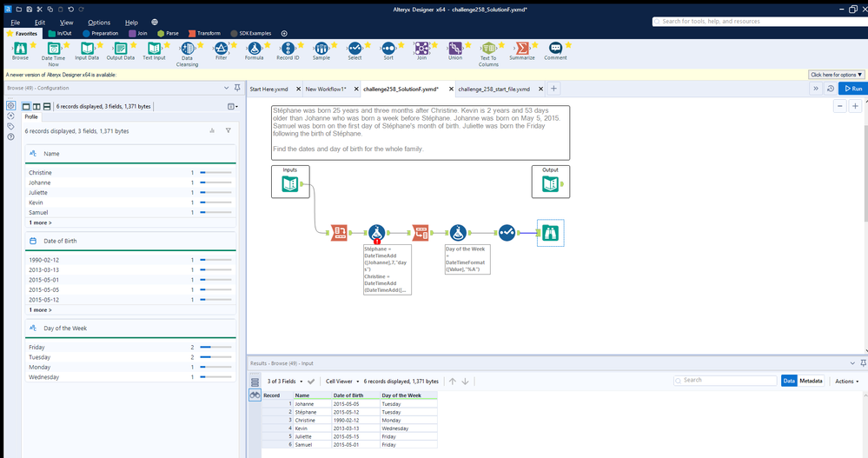Toggle favorite star on Filter tool

pos(235,45)
